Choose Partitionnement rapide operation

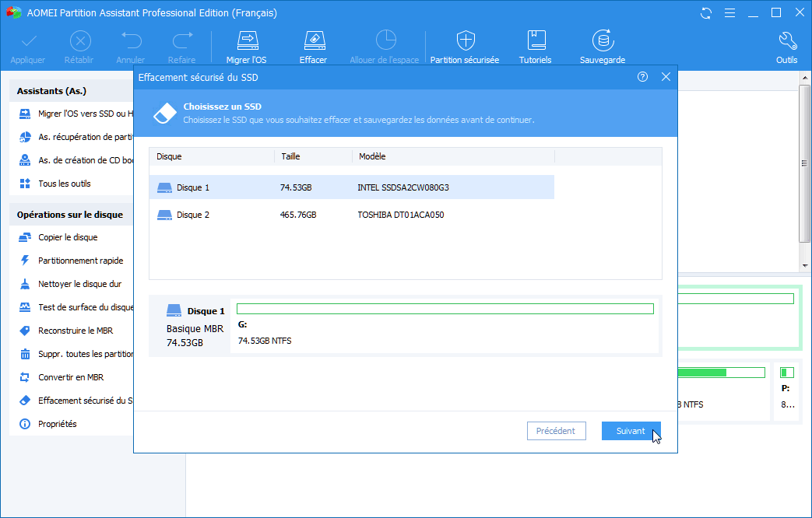71,261
